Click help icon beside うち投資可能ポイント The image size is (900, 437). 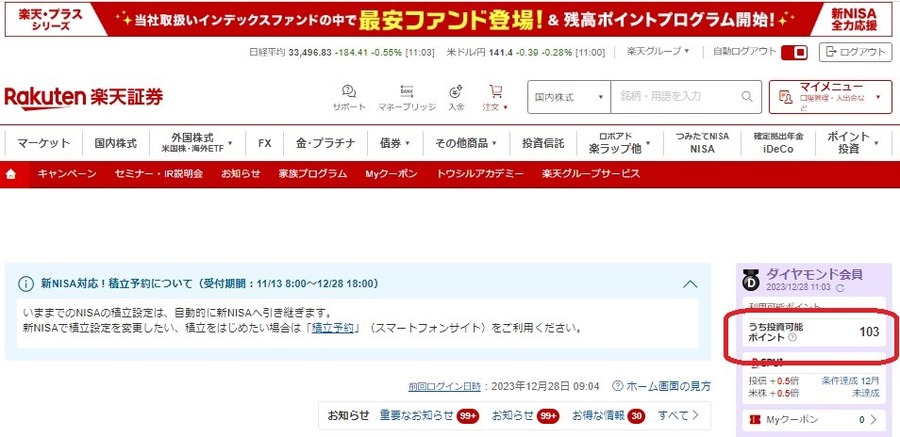tap(793, 338)
